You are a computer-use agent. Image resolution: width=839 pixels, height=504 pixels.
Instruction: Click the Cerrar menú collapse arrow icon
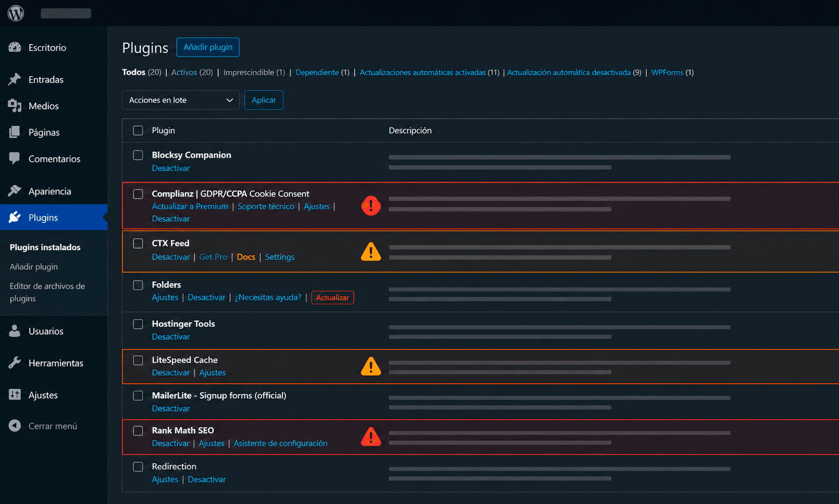coord(15,425)
